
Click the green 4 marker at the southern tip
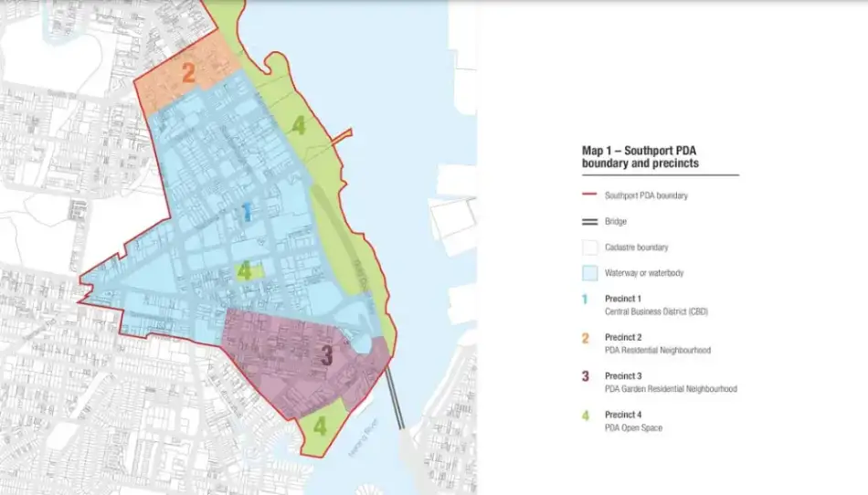click(x=320, y=426)
